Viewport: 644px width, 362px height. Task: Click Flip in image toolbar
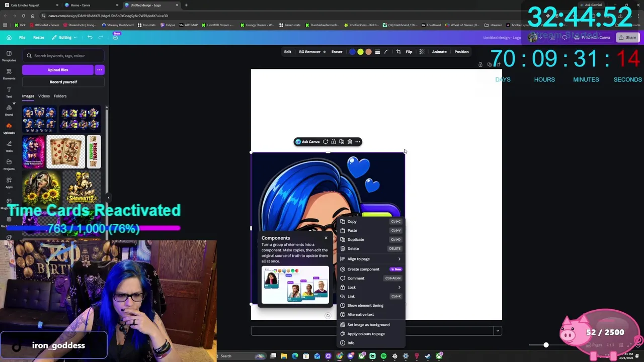[409, 52]
